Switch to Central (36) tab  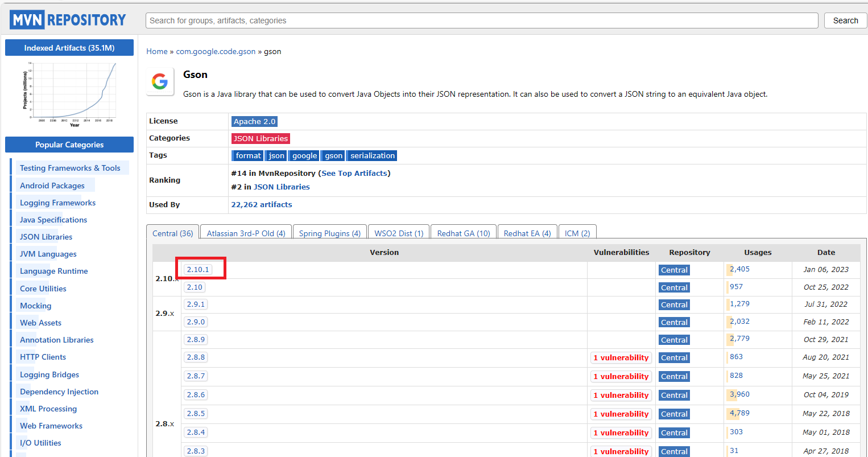pyautogui.click(x=173, y=233)
